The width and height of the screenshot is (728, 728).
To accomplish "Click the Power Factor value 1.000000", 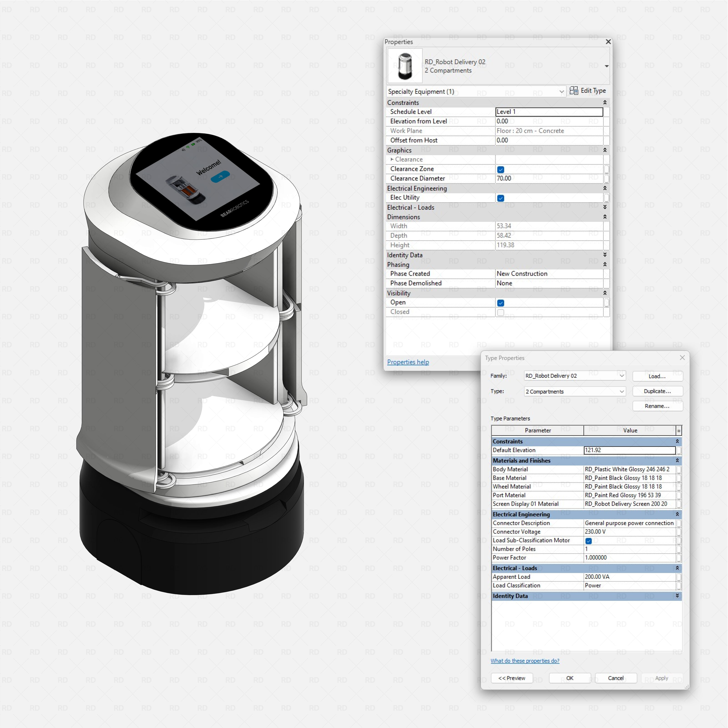I will [x=630, y=558].
